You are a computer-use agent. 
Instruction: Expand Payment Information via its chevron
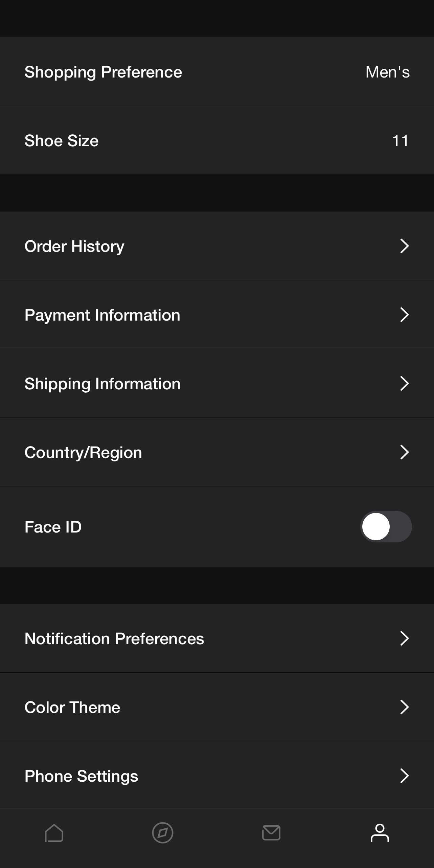pyautogui.click(x=404, y=315)
